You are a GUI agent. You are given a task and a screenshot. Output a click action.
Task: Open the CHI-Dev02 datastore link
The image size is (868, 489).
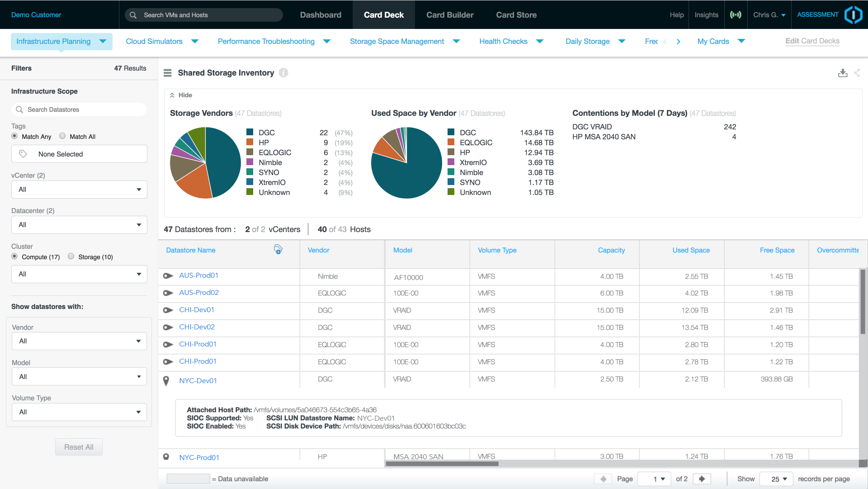coord(197,327)
